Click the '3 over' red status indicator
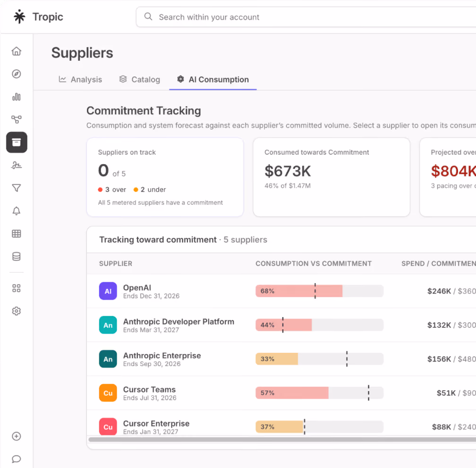 point(112,190)
